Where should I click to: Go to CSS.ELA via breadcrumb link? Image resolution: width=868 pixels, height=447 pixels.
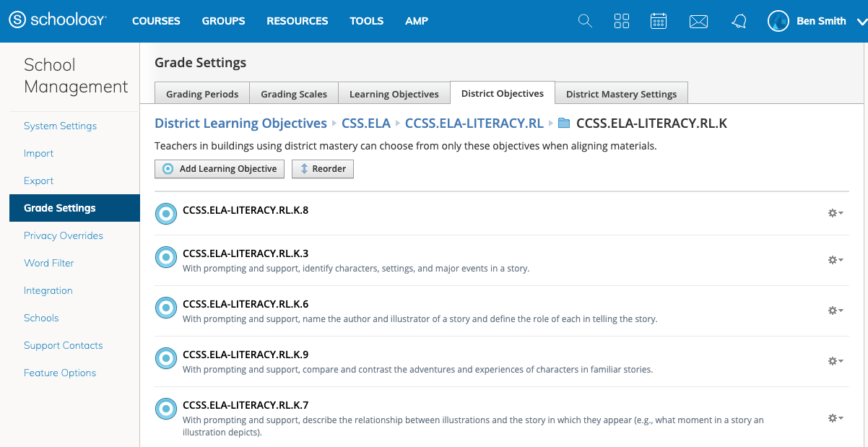365,123
